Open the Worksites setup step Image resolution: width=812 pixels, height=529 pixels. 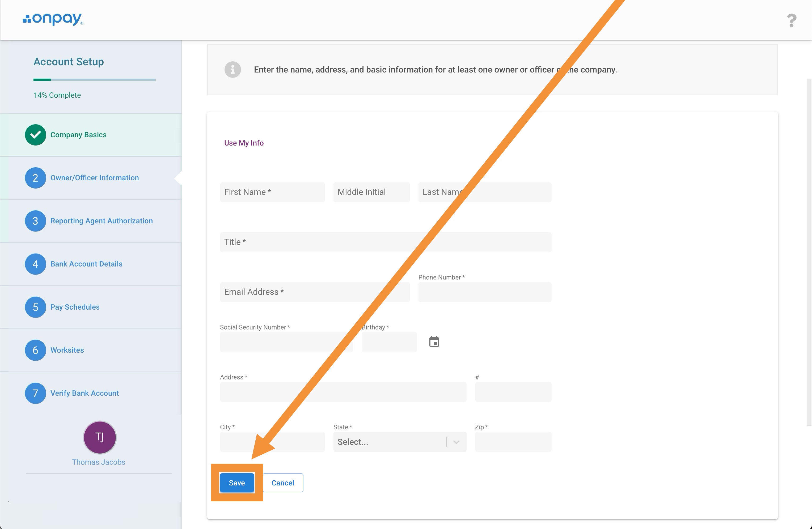(67, 350)
